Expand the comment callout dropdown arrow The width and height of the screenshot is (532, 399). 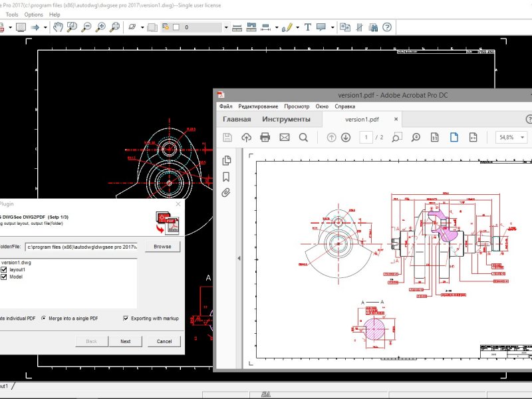tap(332, 27)
